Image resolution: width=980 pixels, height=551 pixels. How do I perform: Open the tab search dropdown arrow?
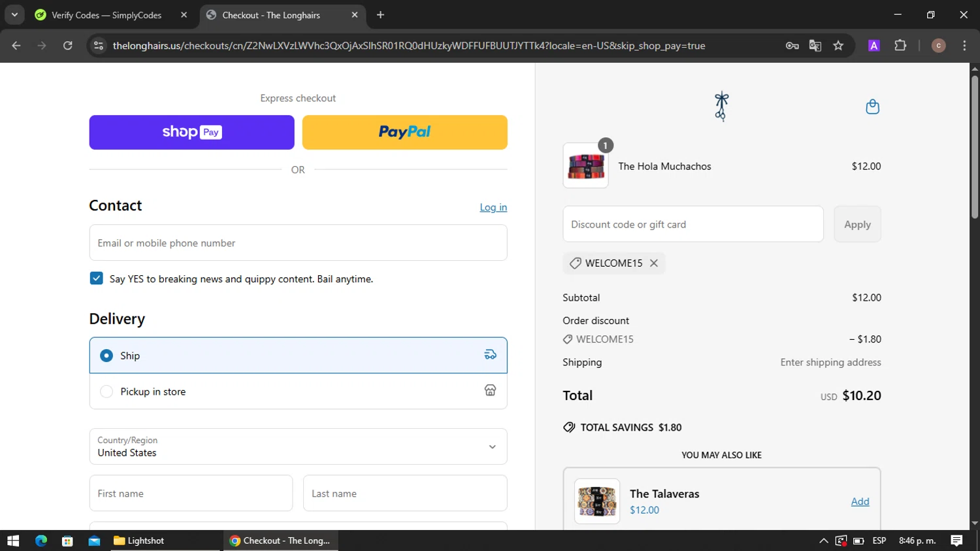[14, 15]
